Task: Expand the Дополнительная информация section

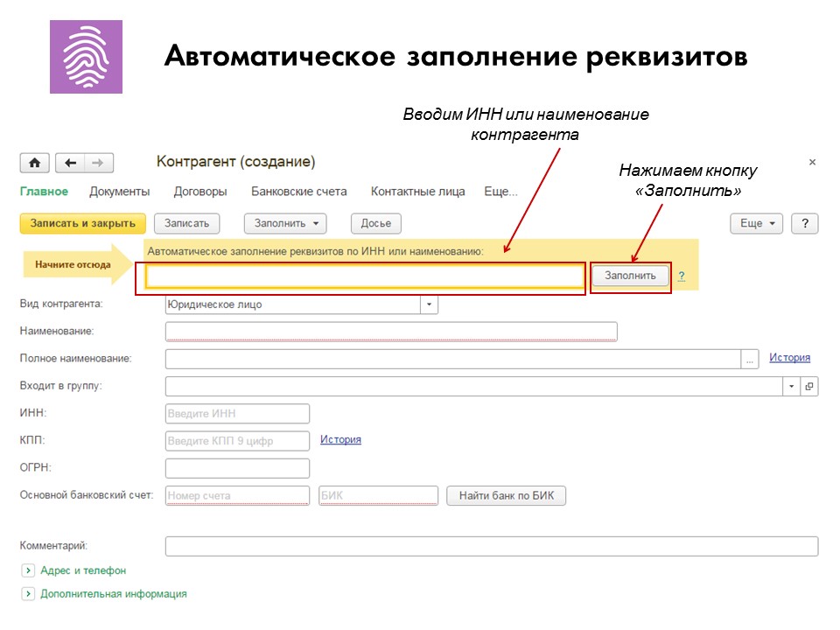Action: coord(27,593)
